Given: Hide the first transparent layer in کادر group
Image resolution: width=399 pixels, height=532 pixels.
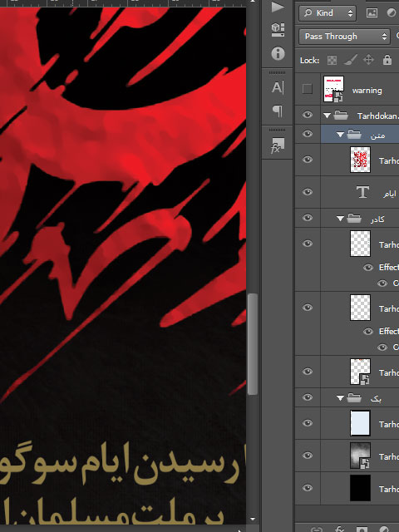Looking at the screenshot, I should coord(308,244).
